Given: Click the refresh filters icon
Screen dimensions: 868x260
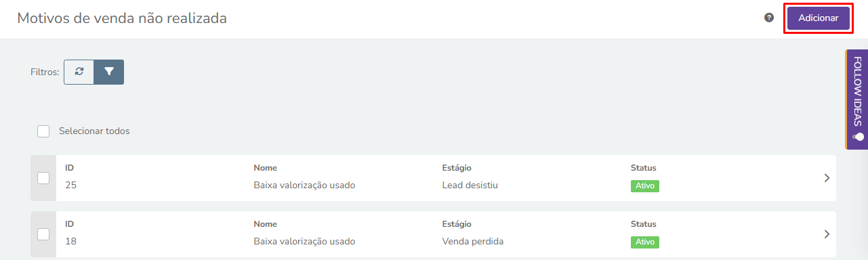Looking at the screenshot, I should [79, 72].
